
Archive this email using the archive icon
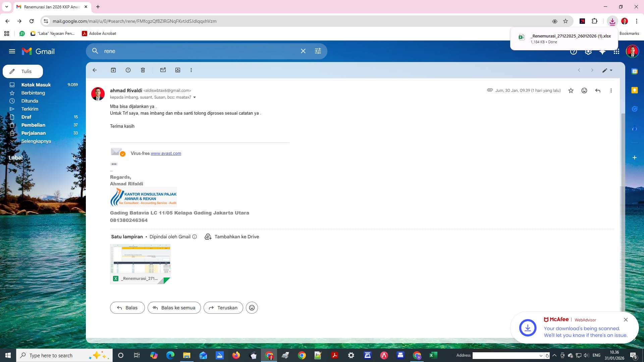(113, 70)
